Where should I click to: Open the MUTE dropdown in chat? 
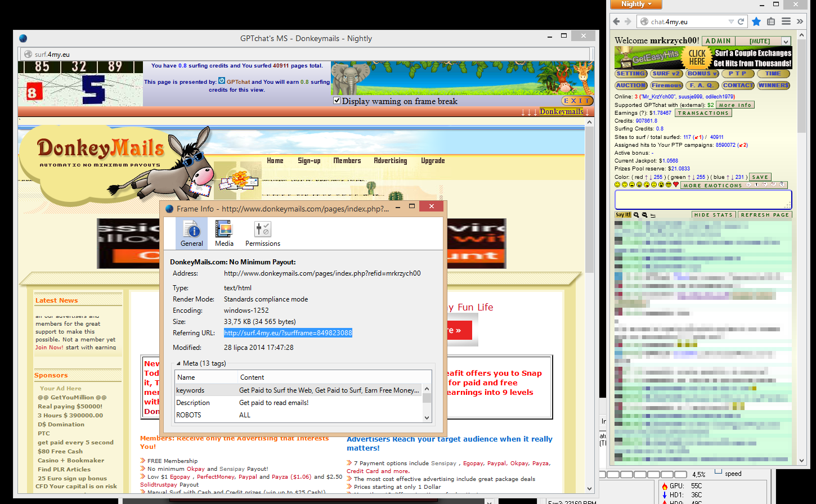click(786, 41)
